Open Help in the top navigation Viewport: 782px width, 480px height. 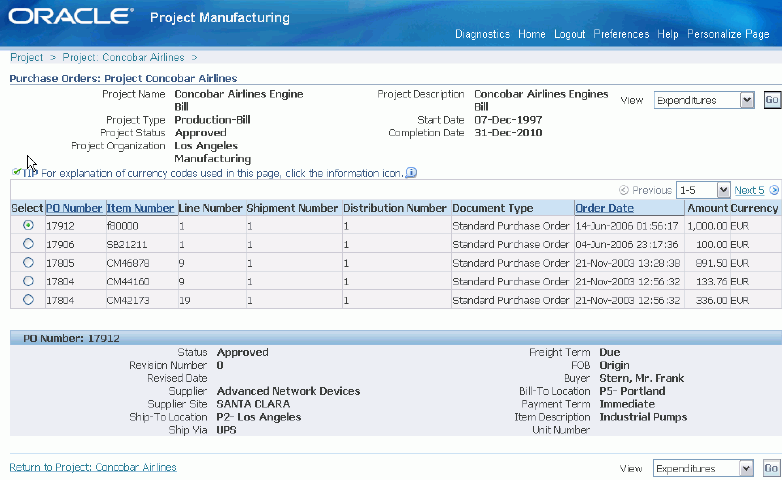668,34
